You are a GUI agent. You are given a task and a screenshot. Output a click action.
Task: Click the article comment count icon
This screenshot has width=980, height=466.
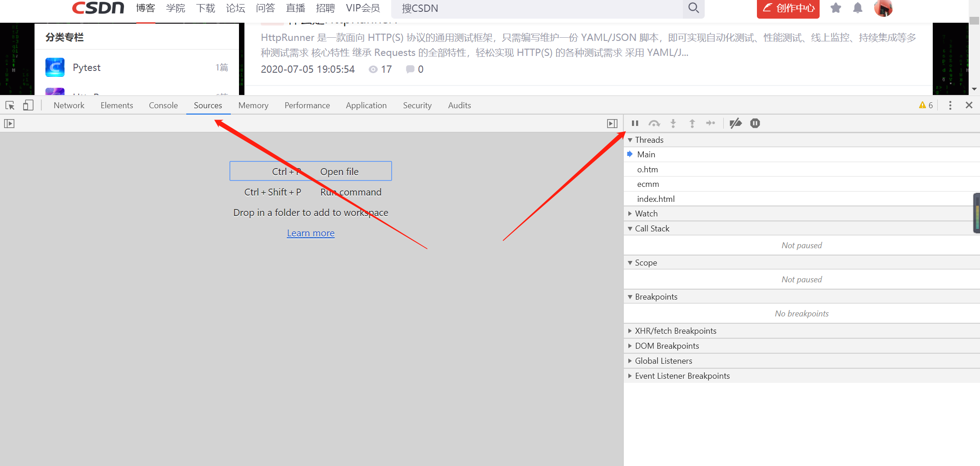(410, 69)
